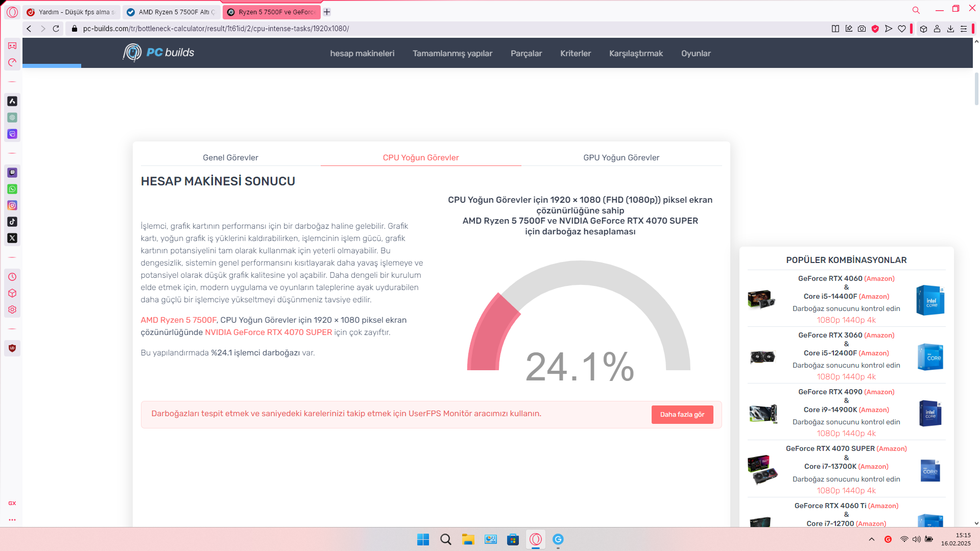Viewport: 980px width, 551px height.
Task: Open the 'AMD Ryzen 5 7500F' link in the result text
Action: click(179, 320)
